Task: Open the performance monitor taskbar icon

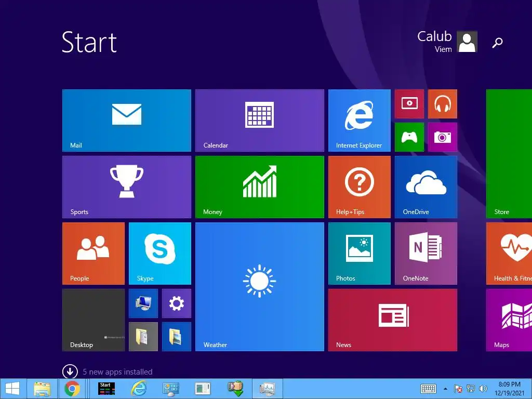Action: (268, 389)
